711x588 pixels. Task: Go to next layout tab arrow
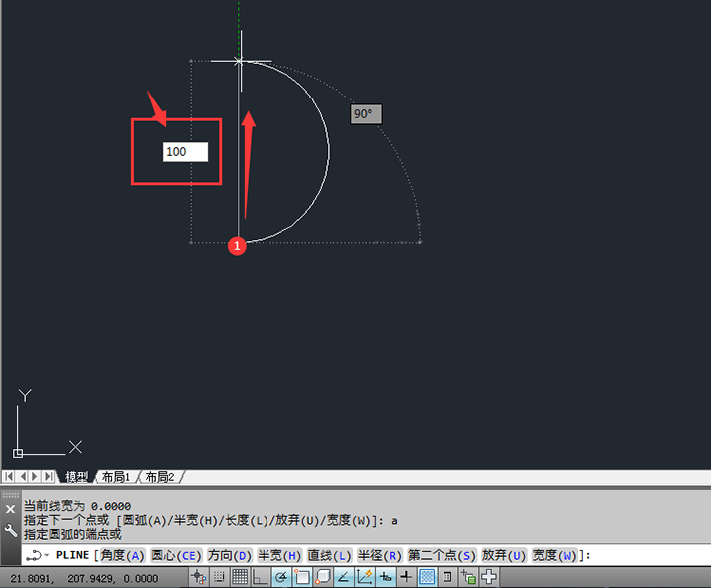pos(35,476)
